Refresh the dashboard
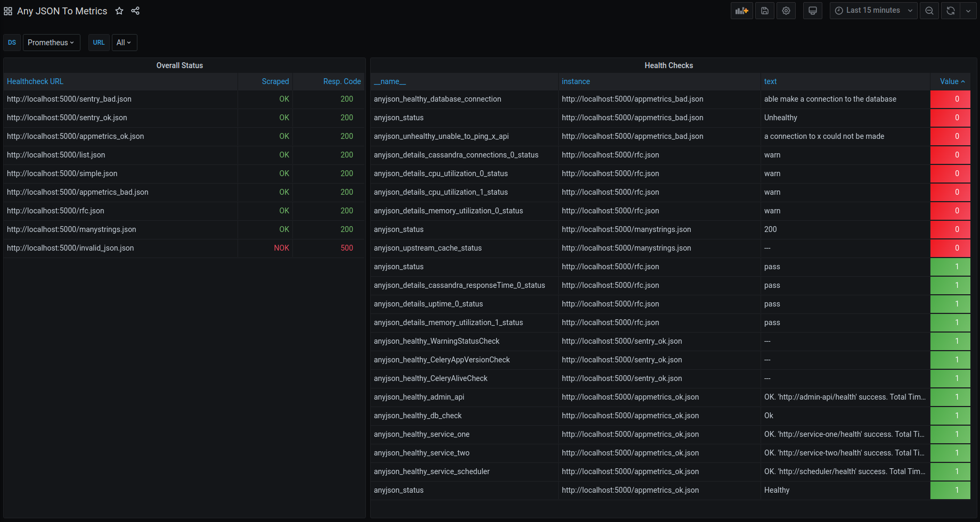The height and width of the screenshot is (522, 980). pos(950,11)
